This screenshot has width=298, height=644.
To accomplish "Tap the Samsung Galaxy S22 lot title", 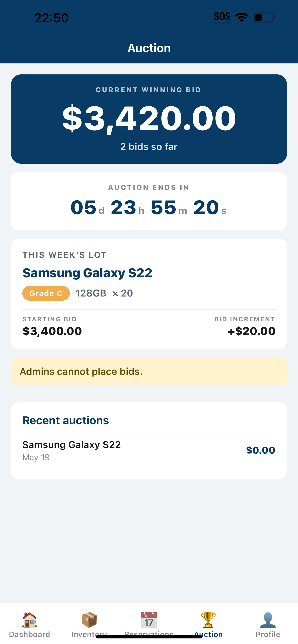I will [x=87, y=272].
